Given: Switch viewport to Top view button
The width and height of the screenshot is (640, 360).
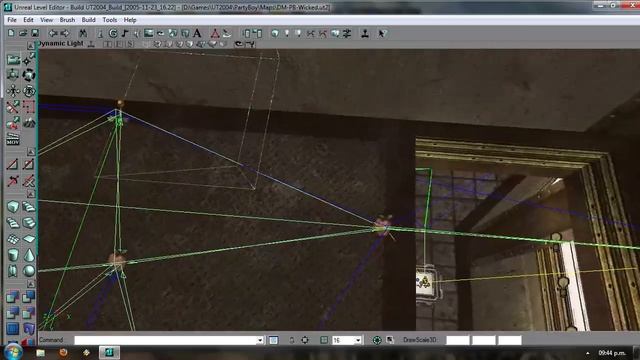Looking at the screenshot, I should tap(108, 44).
